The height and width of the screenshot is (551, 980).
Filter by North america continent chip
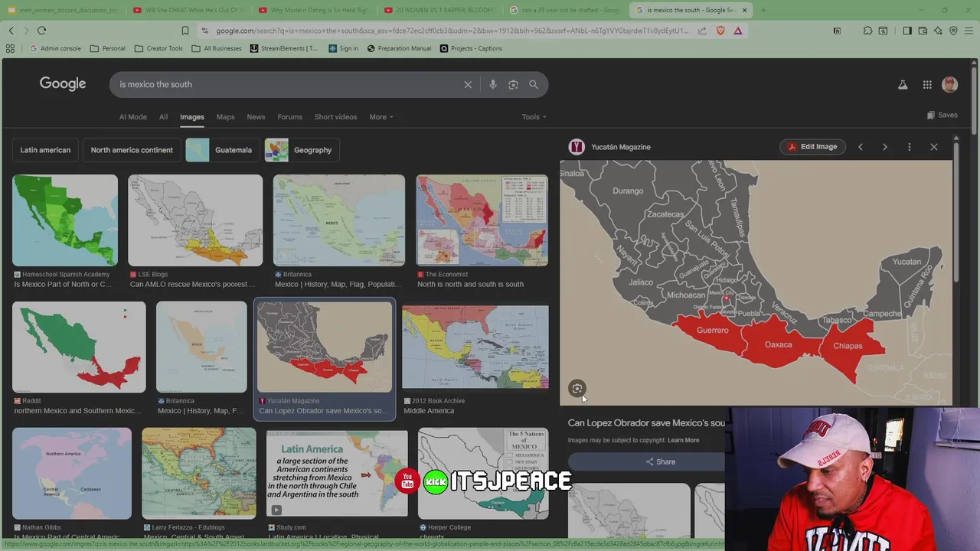(x=132, y=150)
